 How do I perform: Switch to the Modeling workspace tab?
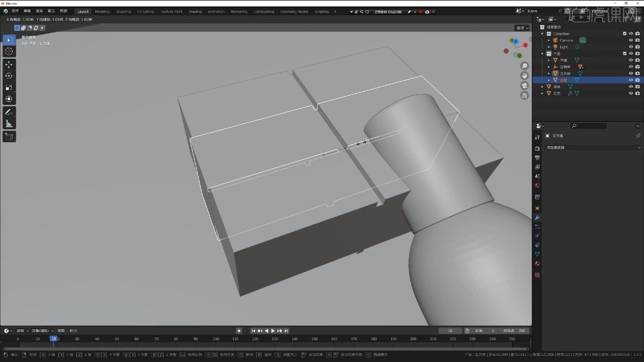click(x=102, y=11)
